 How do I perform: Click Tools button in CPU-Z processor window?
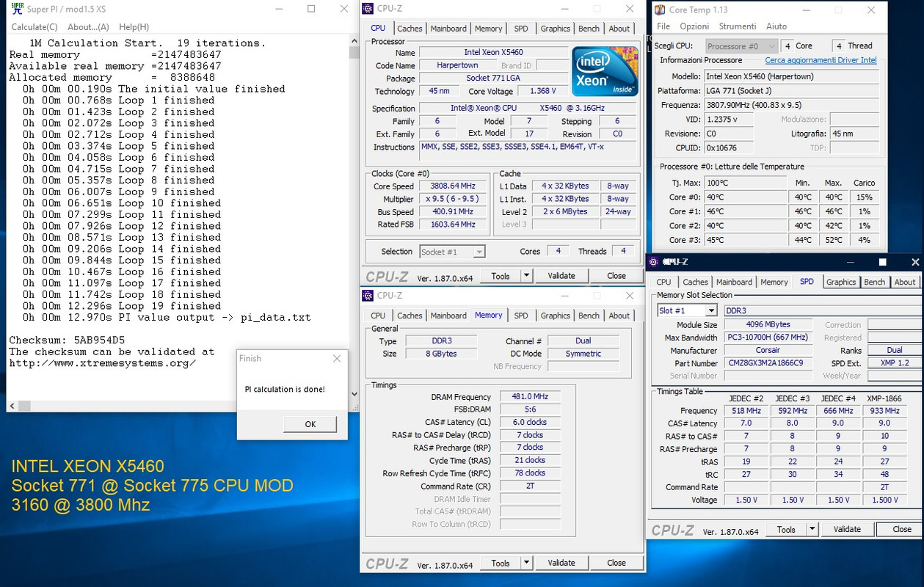point(501,276)
